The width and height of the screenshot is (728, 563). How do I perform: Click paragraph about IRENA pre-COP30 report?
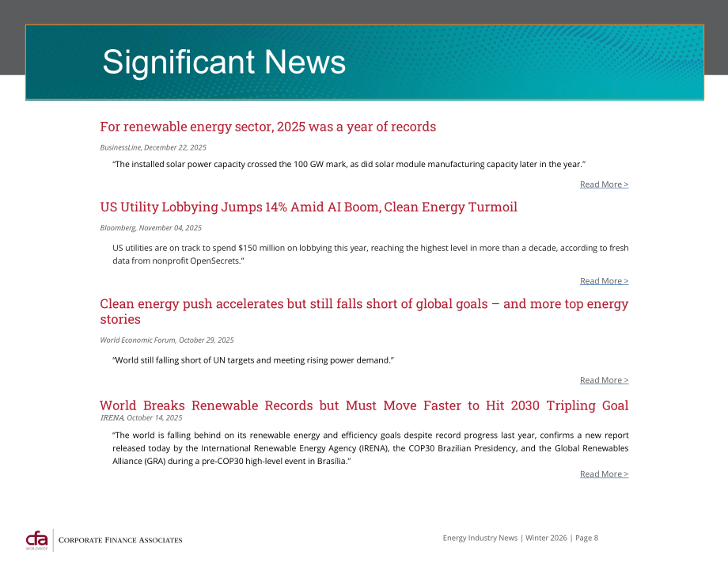click(370, 448)
